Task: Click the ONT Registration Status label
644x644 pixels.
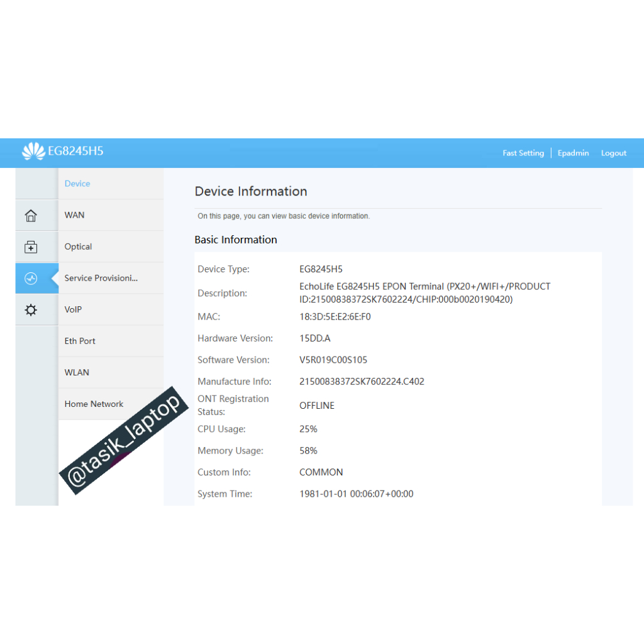Action: coord(233,406)
